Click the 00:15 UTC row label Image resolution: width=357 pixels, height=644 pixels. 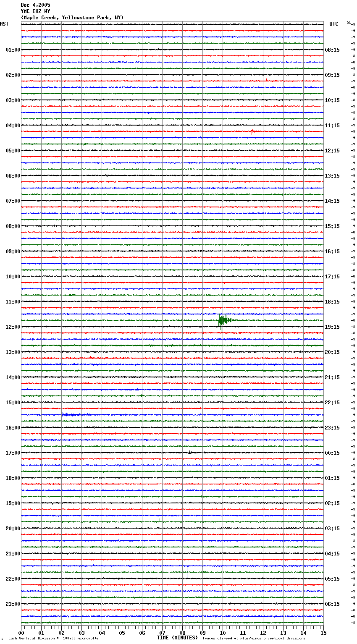point(332,453)
